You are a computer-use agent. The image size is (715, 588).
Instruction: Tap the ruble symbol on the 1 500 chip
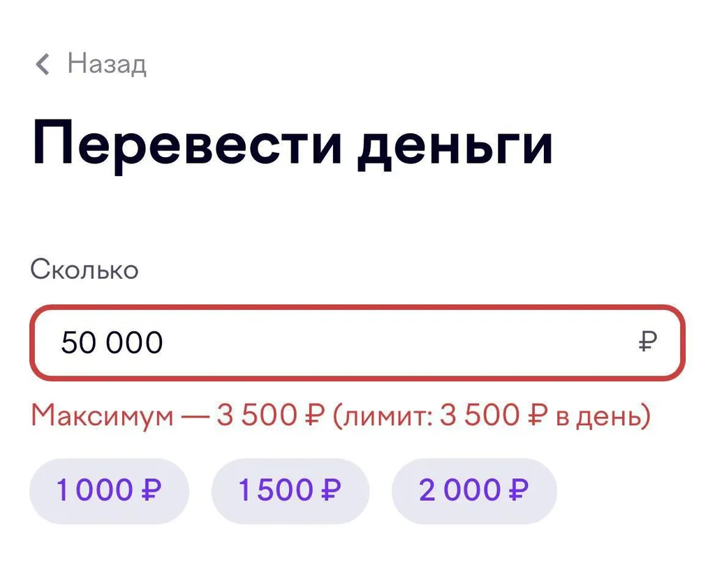tap(331, 491)
